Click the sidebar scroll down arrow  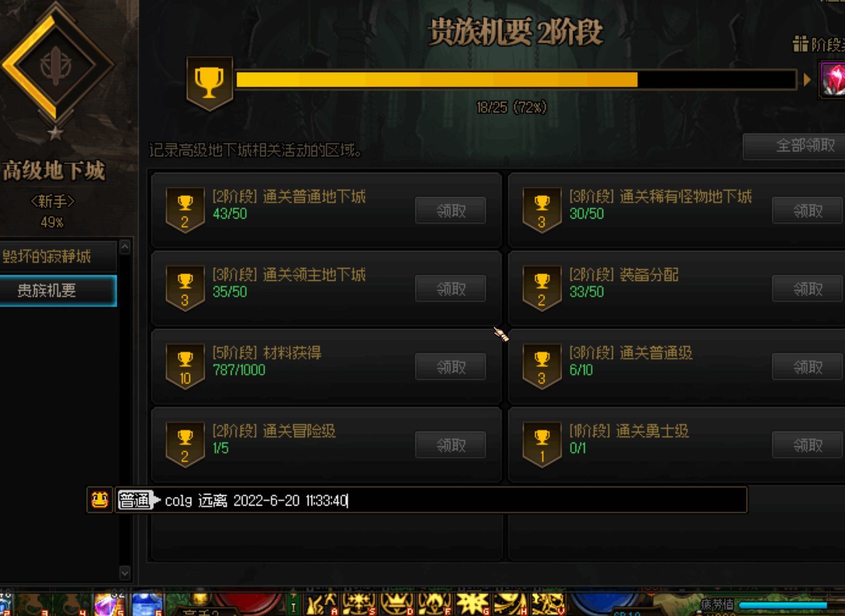click(125, 572)
